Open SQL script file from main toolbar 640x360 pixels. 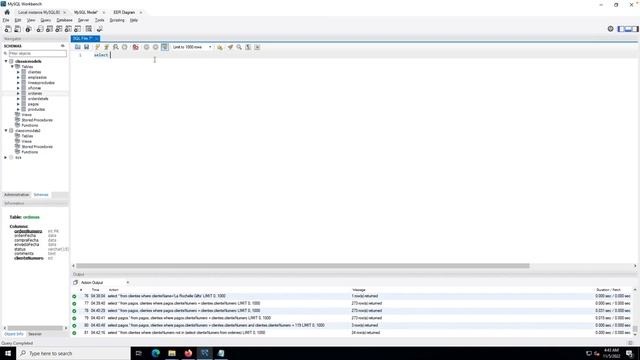(x=18, y=29)
